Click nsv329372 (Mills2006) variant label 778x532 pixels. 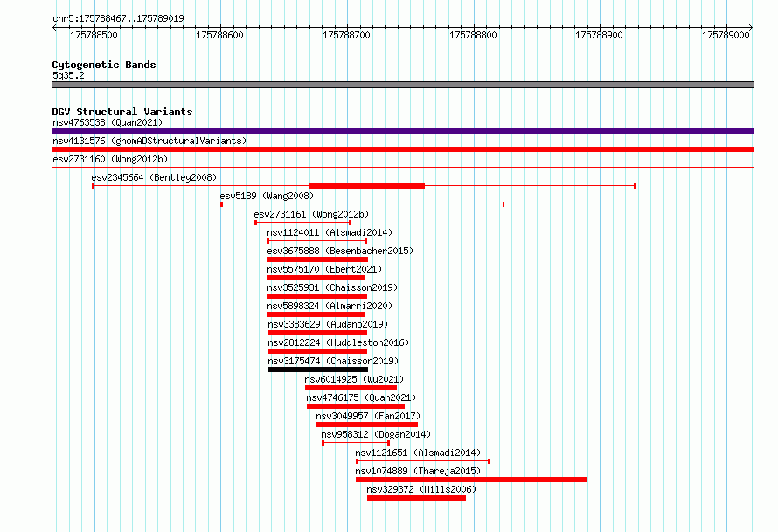pyautogui.click(x=421, y=489)
